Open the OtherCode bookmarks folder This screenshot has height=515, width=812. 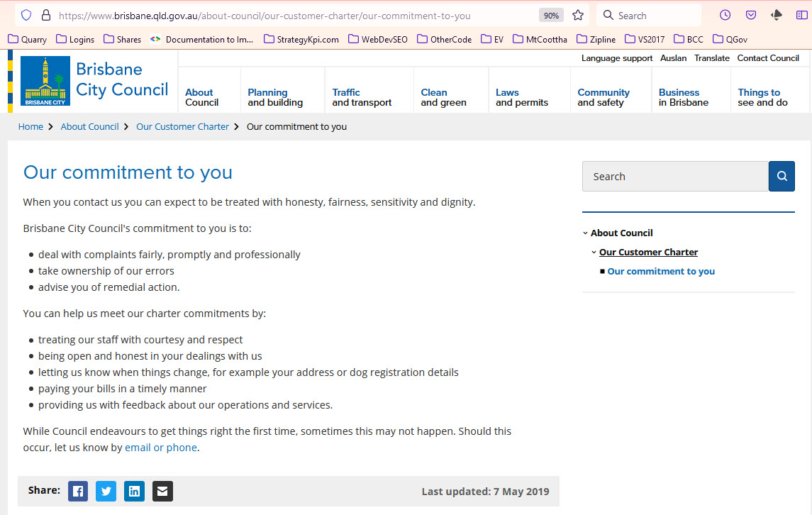(445, 40)
